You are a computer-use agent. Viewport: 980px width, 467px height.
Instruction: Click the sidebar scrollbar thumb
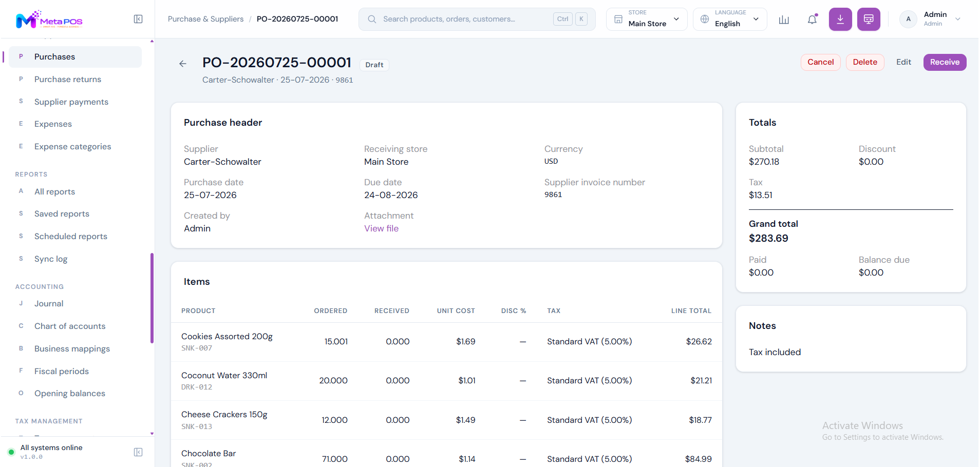click(x=152, y=298)
